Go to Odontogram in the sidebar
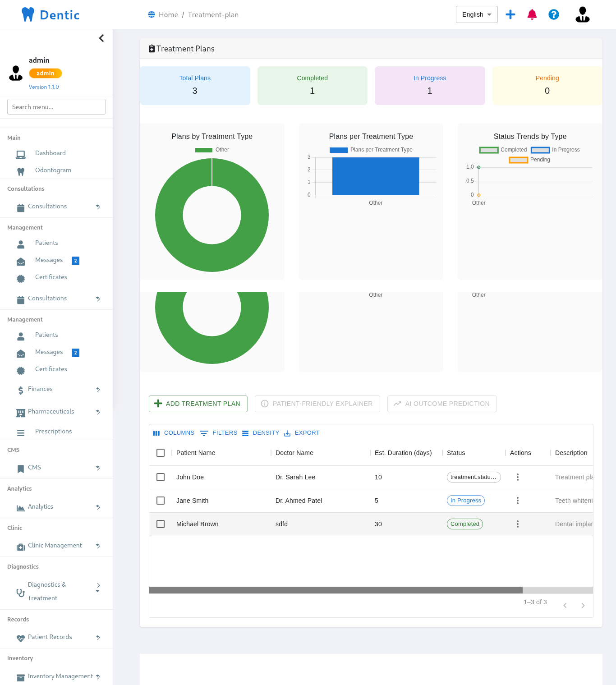616x685 pixels. (x=53, y=170)
